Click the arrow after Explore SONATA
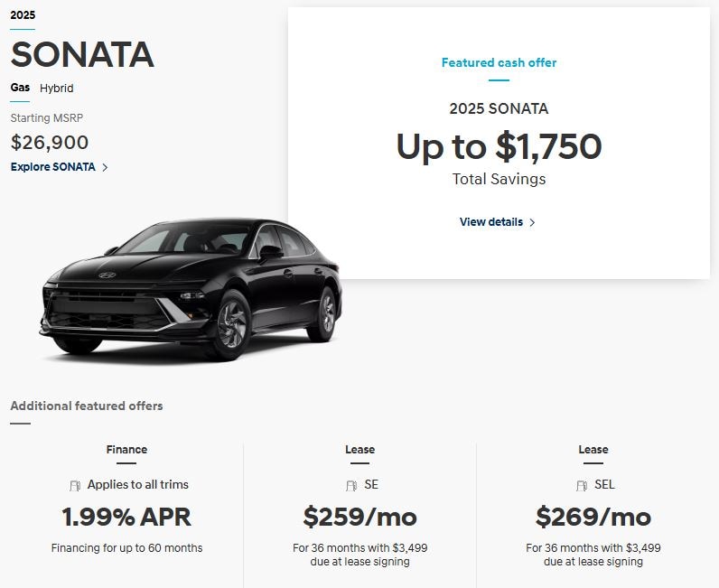Image resolution: width=719 pixels, height=588 pixels. [105, 167]
